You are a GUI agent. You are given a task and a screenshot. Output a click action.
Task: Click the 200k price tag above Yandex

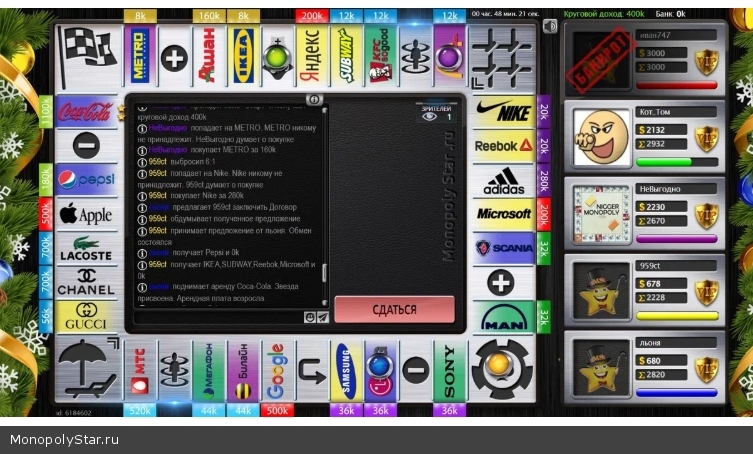[312, 16]
